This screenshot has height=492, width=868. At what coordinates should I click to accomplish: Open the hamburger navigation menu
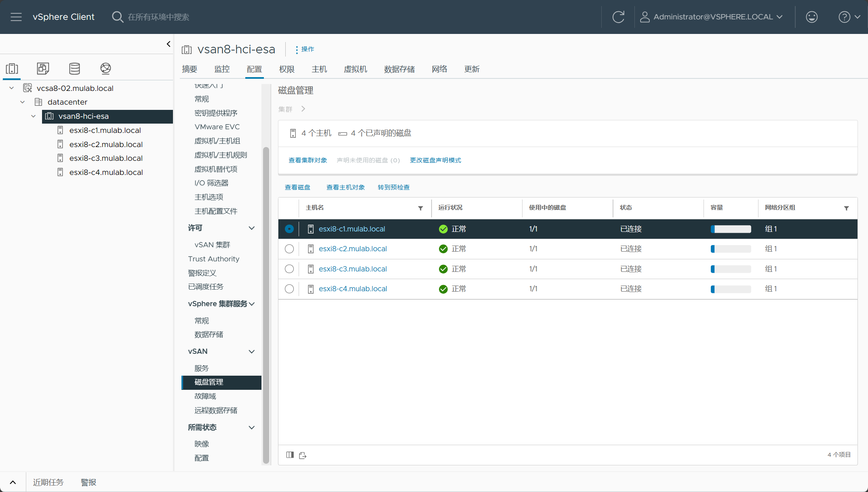coord(16,17)
